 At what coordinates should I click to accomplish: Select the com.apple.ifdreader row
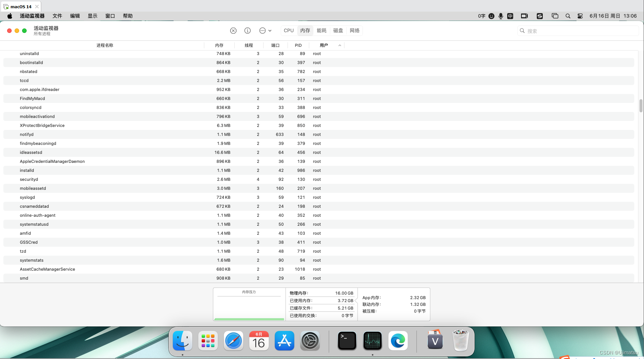click(319, 89)
